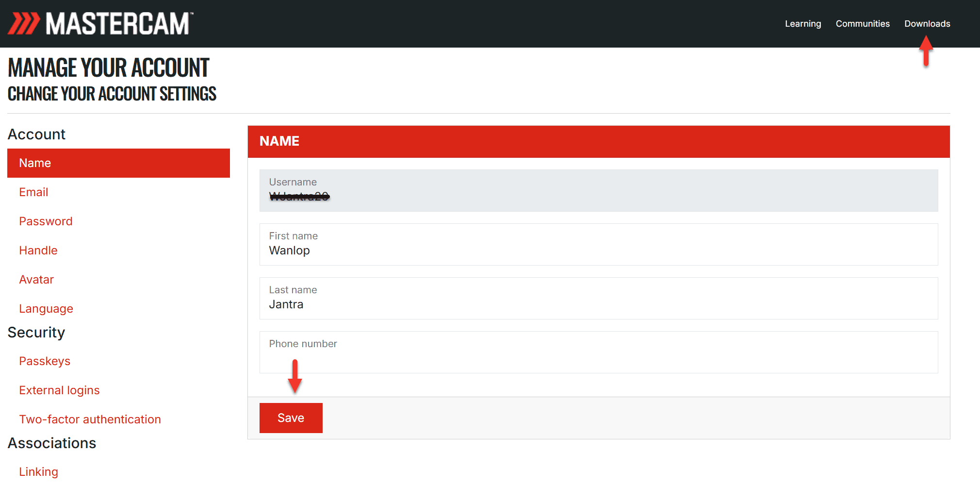Save the name changes
980x486 pixels.
[x=291, y=418]
